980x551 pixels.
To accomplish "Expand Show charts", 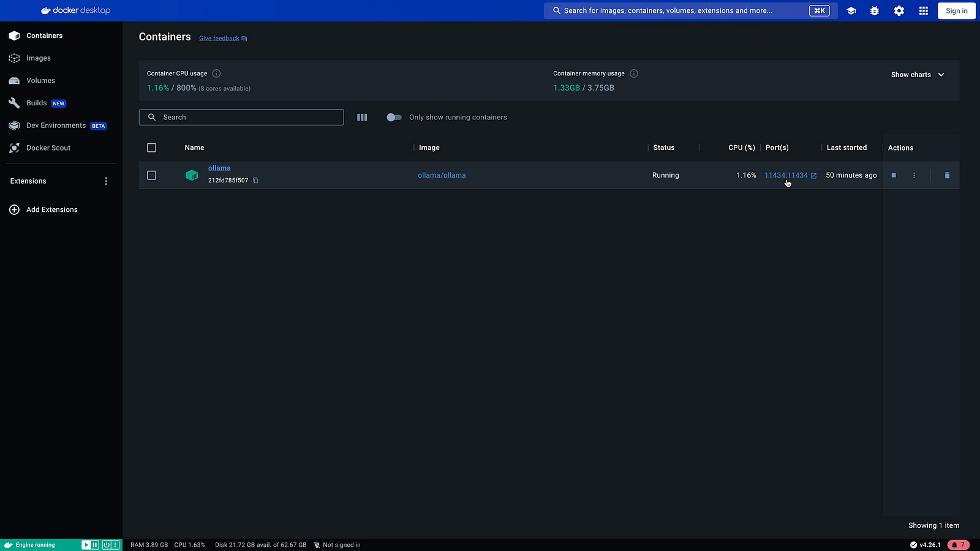I will pos(918,75).
